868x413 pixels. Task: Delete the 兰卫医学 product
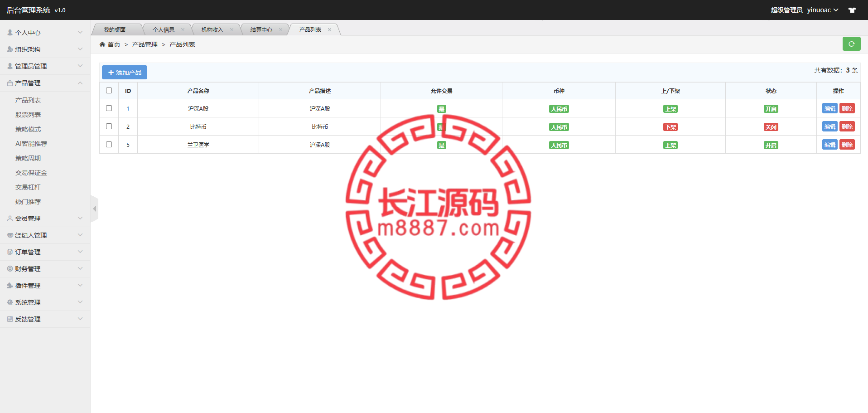(x=847, y=145)
